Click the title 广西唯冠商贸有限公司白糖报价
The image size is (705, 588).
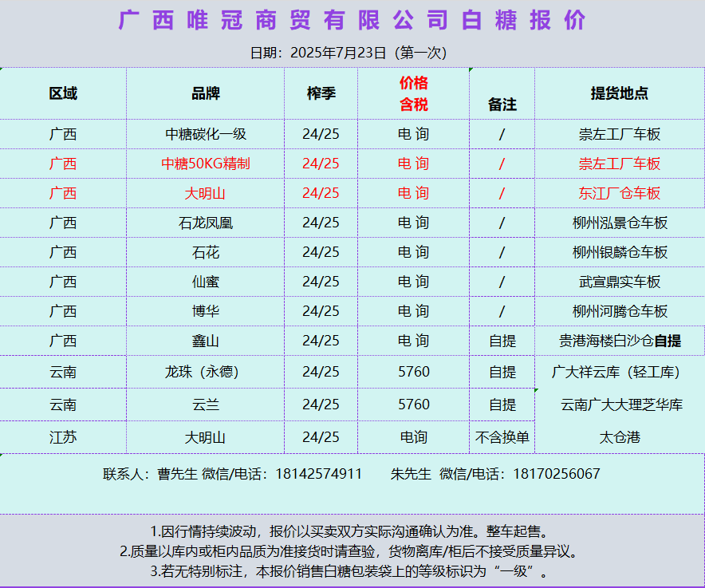tap(352, 21)
